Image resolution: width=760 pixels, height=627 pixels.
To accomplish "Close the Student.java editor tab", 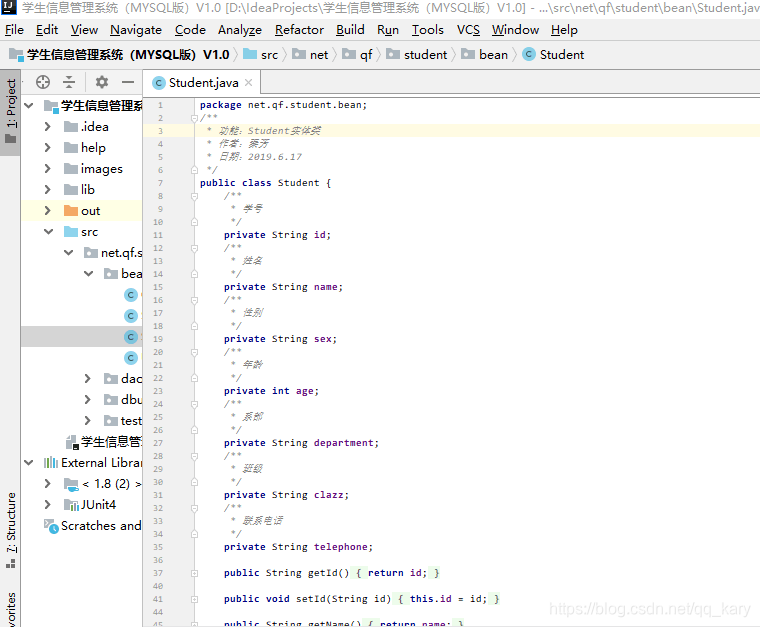I will [x=249, y=83].
